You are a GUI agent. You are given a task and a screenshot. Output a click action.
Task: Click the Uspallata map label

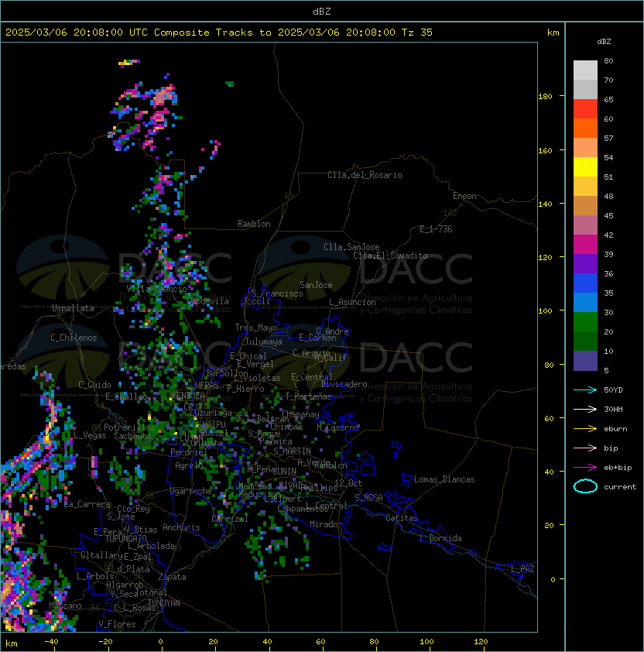tap(73, 308)
